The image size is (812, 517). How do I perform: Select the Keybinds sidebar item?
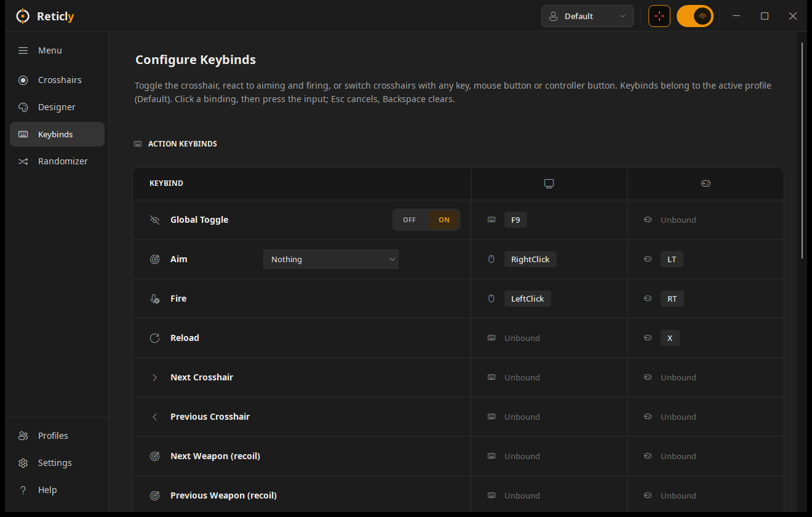(57, 134)
